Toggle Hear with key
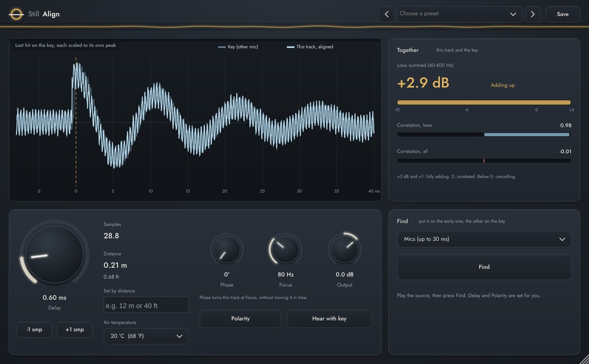 [329, 319]
